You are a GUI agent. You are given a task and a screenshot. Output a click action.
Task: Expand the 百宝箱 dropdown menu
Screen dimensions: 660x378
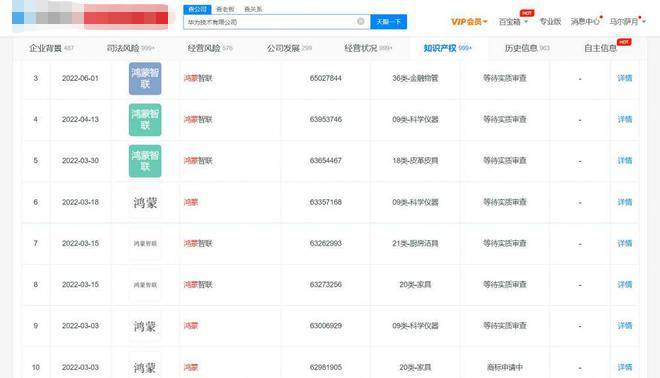(513, 21)
